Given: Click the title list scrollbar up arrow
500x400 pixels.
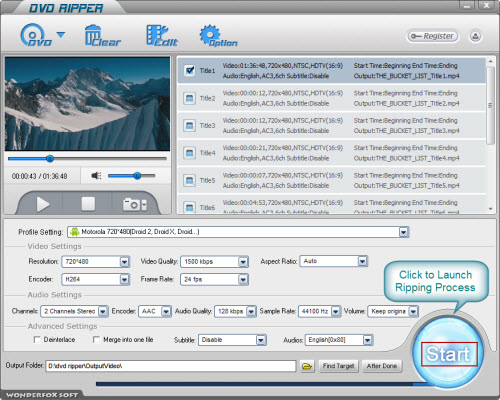Looking at the screenshot, I should [490, 61].
